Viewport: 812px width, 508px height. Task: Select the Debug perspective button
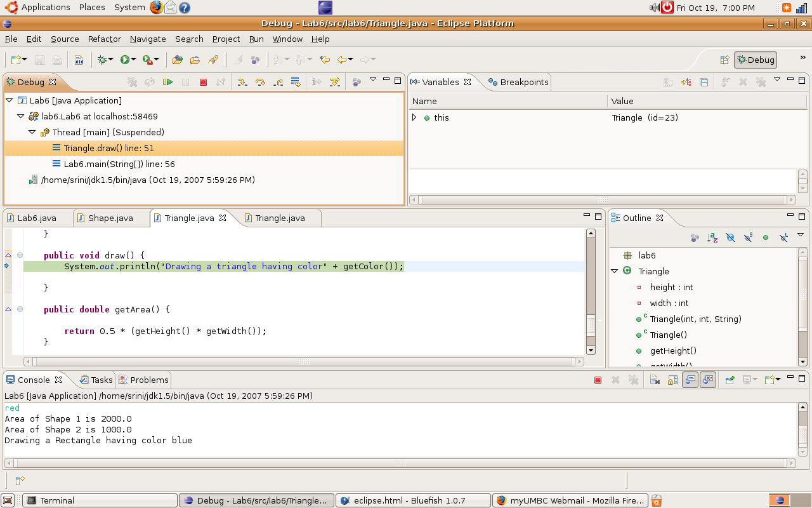[755, 60]
